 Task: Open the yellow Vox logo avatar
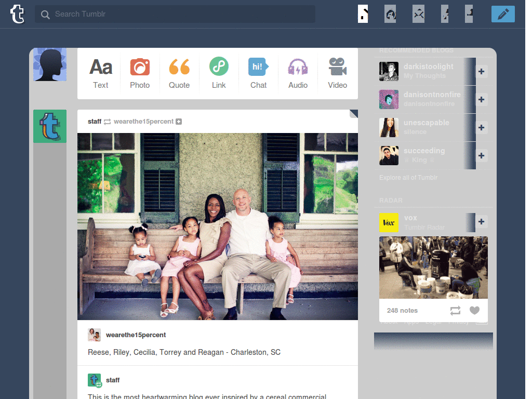[x=389, y=222]
